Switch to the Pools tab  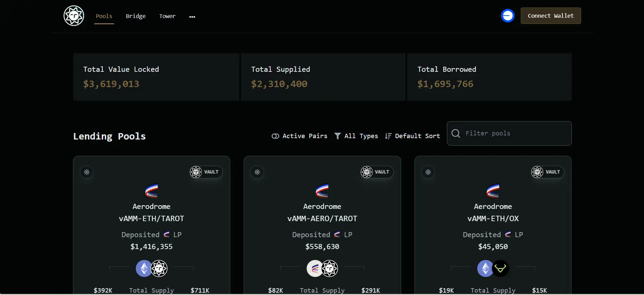coord(104,16)
